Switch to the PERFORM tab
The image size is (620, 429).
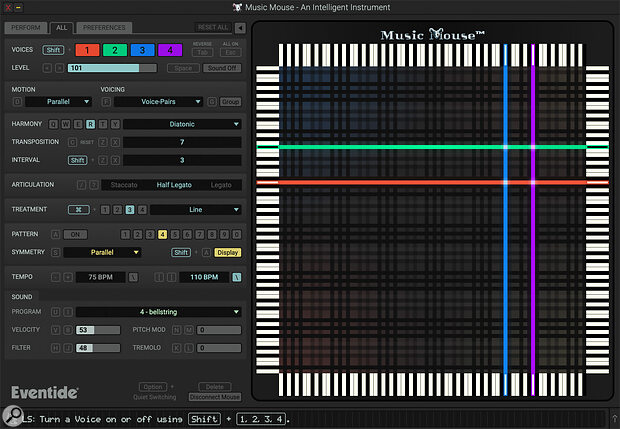tap(26, 28)
